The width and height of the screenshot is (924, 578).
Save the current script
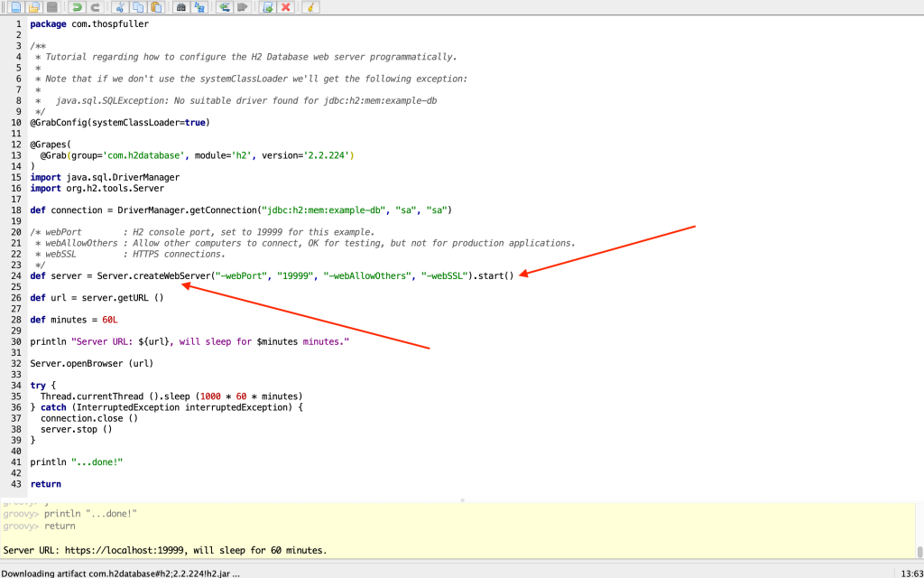(x=51, y=7)
